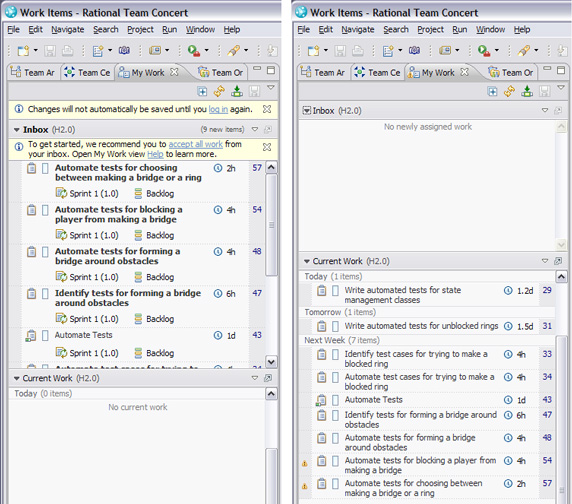Click the maximize section icon beside left Inbox header
Viewport: 572px width, 504px height.
point(268,129)
